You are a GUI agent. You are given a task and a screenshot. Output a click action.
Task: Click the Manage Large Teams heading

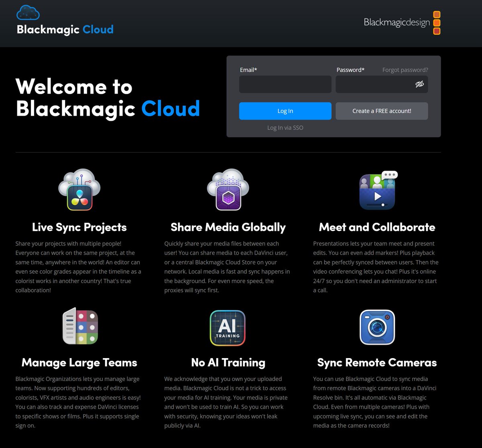80,363
